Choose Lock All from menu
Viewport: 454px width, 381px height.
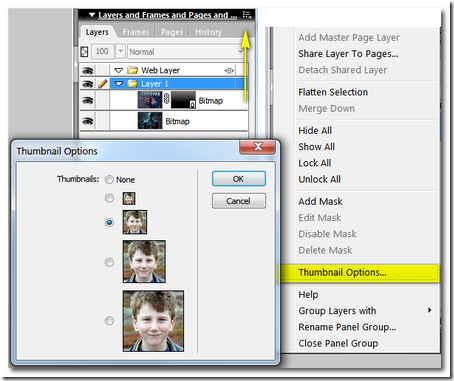315,163
